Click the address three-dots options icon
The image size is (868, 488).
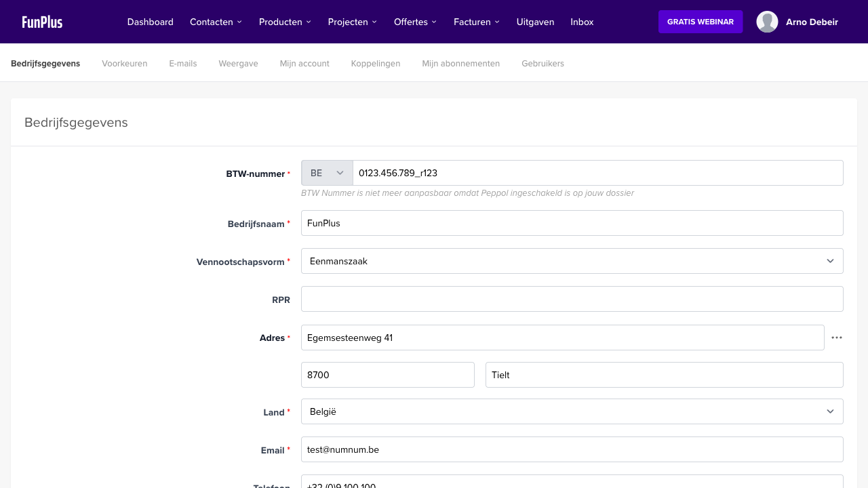837,338
